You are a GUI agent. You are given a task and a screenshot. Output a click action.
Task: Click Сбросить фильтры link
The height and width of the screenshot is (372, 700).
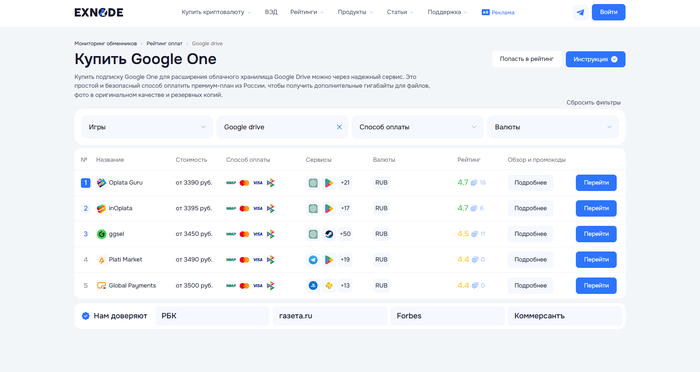593,103
